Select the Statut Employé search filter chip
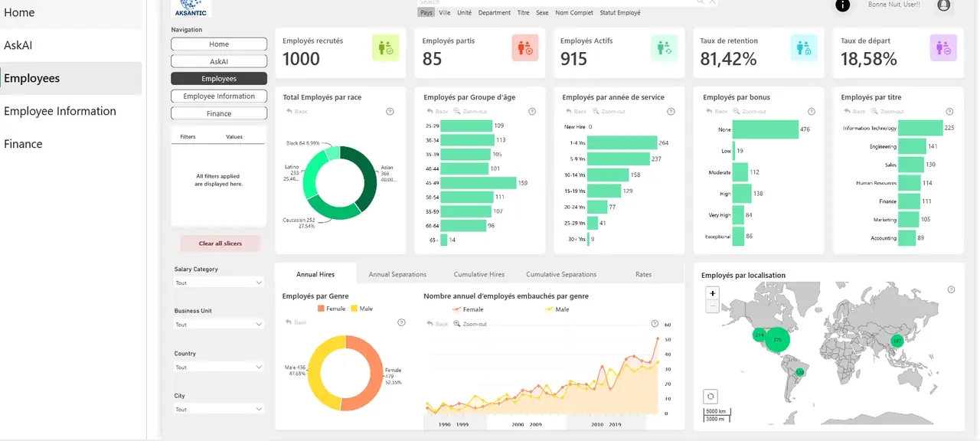The width and height of the screenshot is (980, 441). point(620,12)
